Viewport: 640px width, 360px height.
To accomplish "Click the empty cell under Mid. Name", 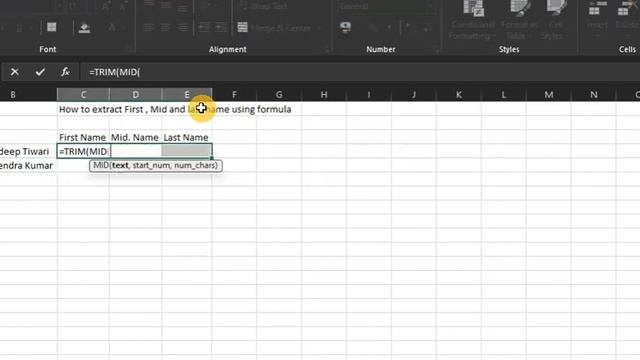I will 136,151.
